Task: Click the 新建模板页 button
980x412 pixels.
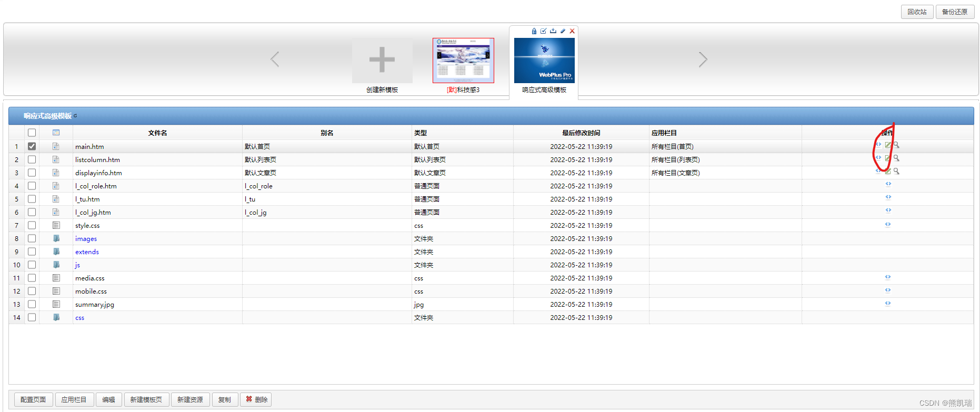Action: pyautogui.click(x=146, y=399)
